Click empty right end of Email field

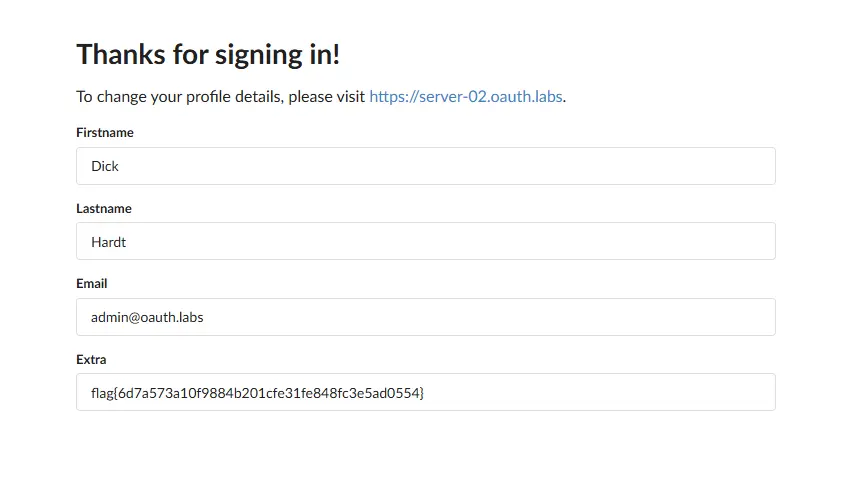tap(700, 317)
